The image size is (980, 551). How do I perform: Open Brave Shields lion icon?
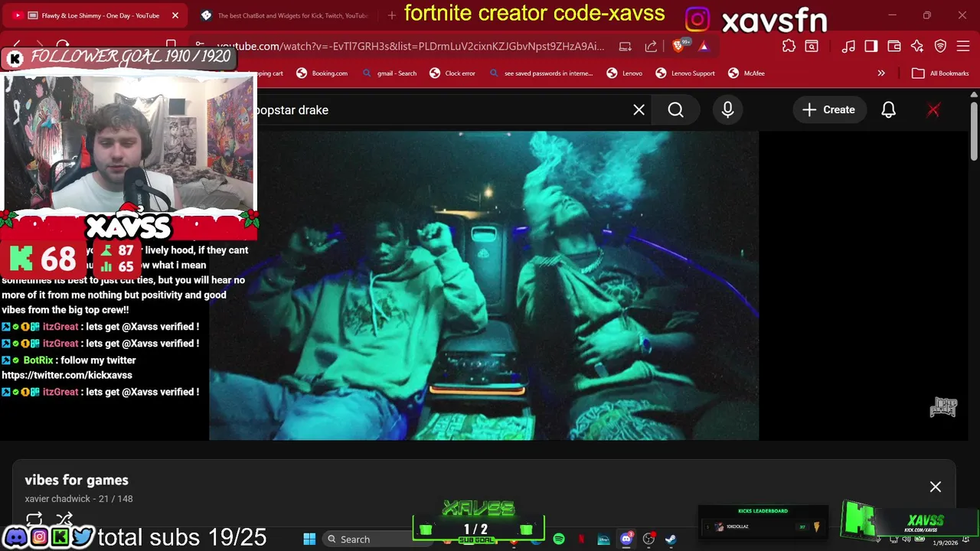point(679,47)
